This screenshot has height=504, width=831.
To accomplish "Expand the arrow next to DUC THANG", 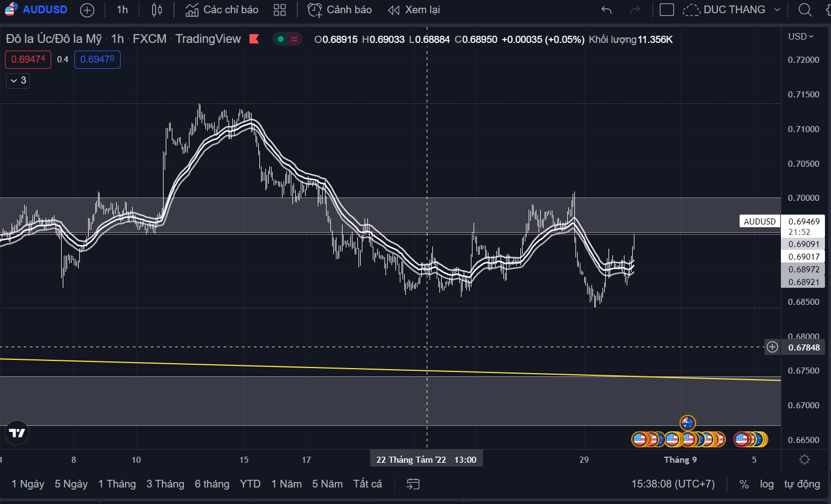I will tap(777, 10).
